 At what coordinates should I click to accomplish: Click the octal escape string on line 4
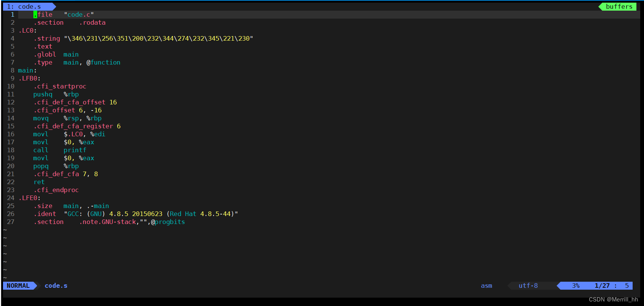tap(159, 38)
